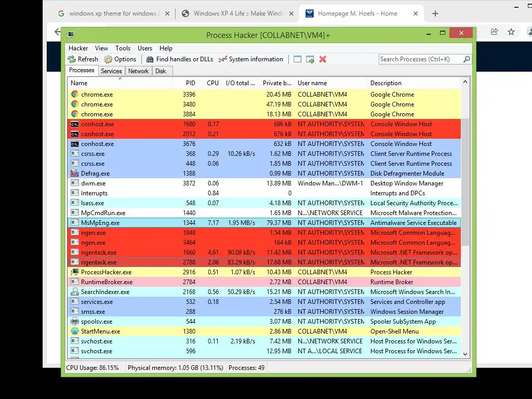Open the Tools menu
This screenshot has width=532, height=399.
123,48
